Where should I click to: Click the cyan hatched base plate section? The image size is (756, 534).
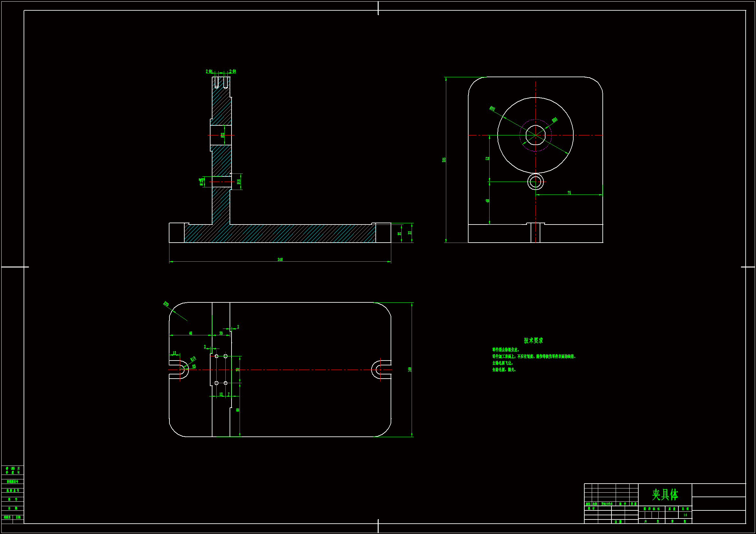tap(296, 234)
